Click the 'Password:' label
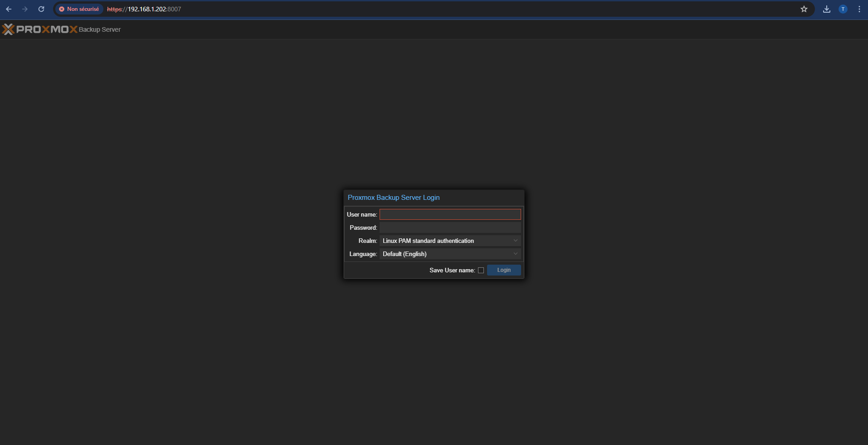The image size is (868, 445). coord(363,227)
